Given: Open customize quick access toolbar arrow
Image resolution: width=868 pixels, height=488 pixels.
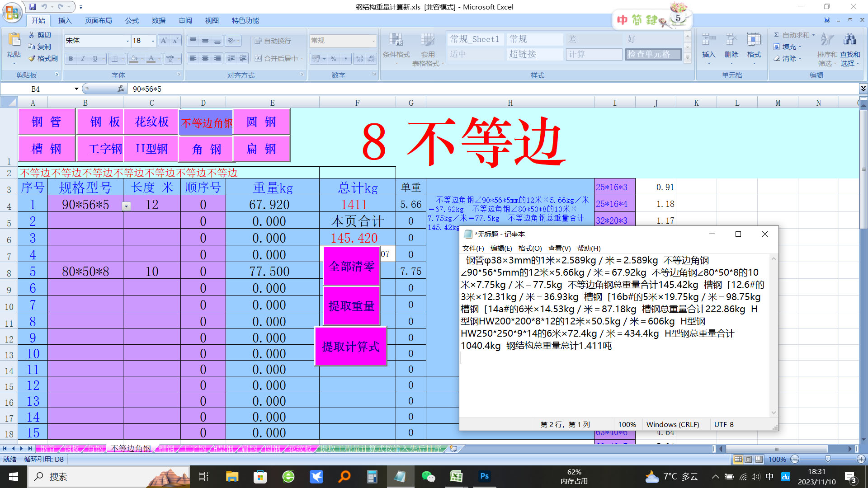Looking at the screenshot, I should click(81, 7).
